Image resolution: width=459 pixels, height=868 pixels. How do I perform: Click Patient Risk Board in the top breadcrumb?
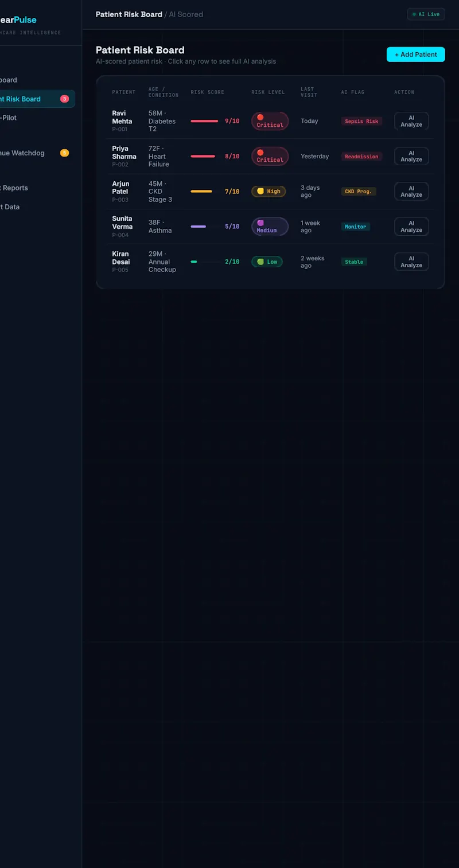tap(129, 14)
